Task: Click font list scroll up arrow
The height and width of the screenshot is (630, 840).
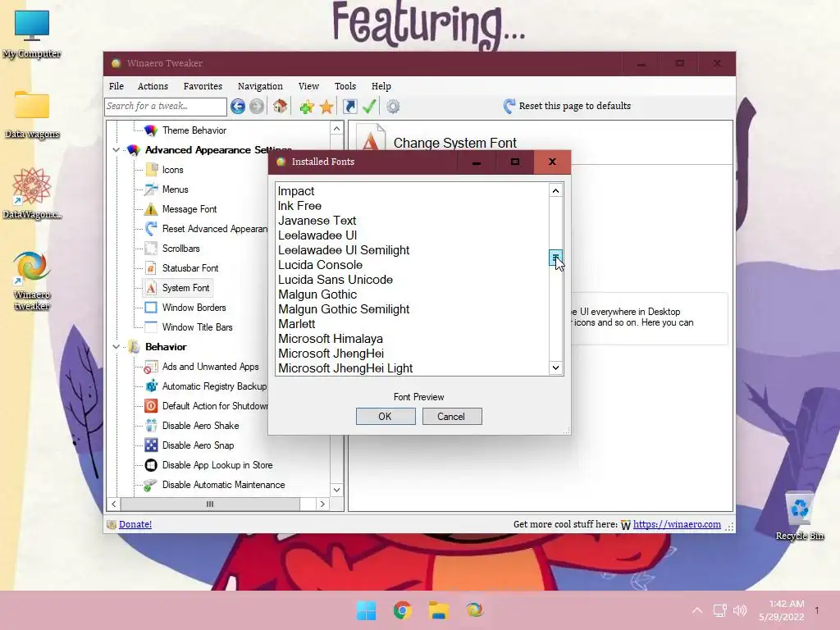Action: click(555, 190)
